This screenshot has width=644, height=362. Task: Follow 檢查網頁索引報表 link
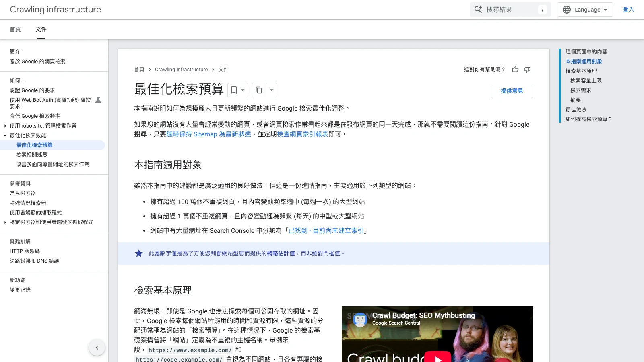(302, 134)
